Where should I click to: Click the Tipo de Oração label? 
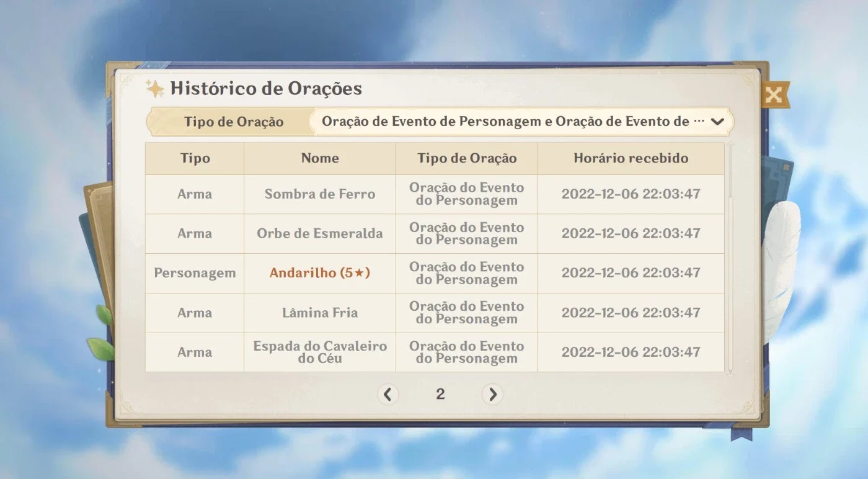click(x=234, y=122)
